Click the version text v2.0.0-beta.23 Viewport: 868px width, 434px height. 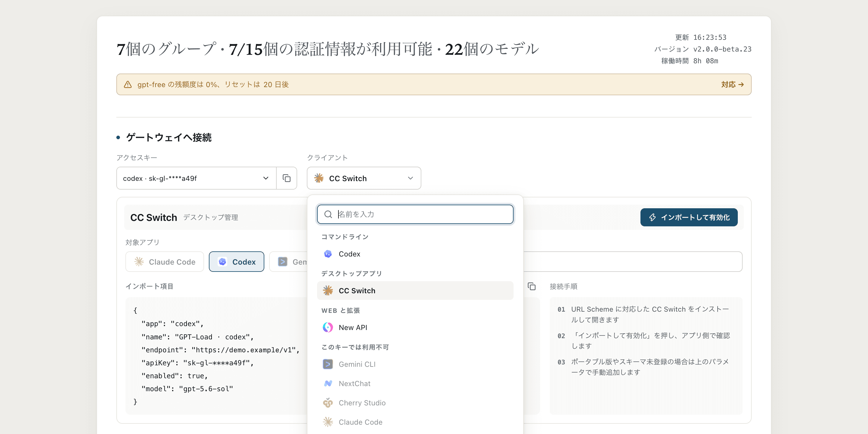pos(722,49)
